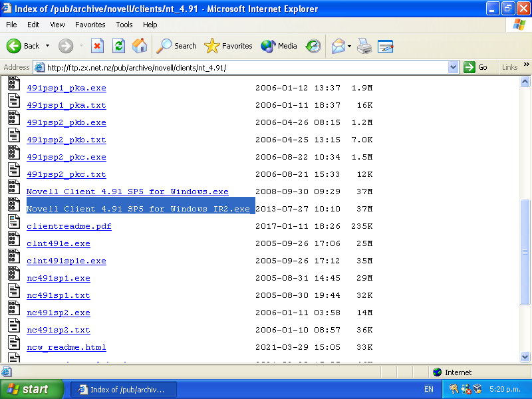
Task: Click the layout document icon beside clientreadme.pdf
Action: coord(14,222)
